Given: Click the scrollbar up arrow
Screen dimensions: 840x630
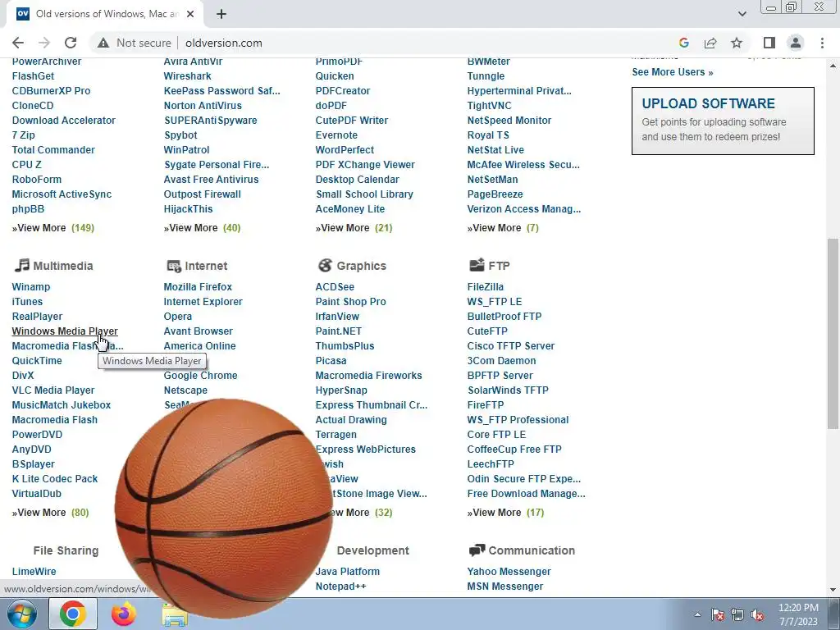Looking at the screenshot, I should click(833, 64).
